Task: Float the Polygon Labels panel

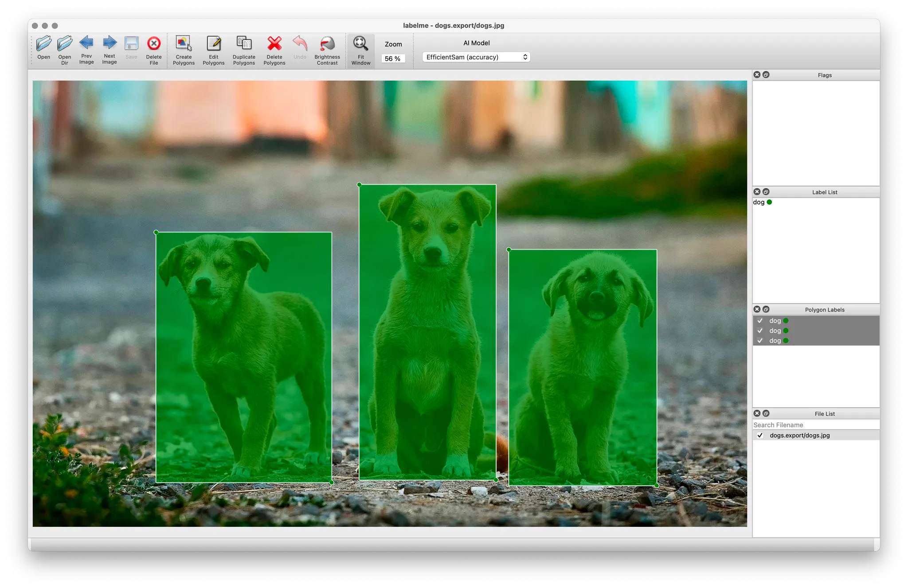Action: tap(766, 309)
